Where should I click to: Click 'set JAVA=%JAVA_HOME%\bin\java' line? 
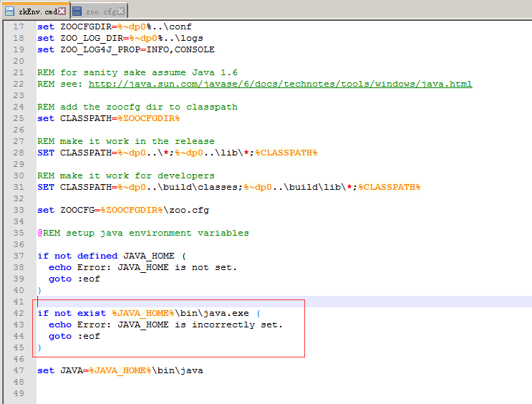click(120, 370)
